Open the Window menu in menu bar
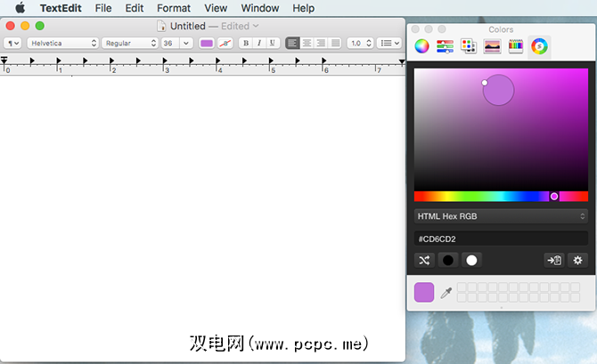Screen dimensions: 597x364 coord(260,8)
